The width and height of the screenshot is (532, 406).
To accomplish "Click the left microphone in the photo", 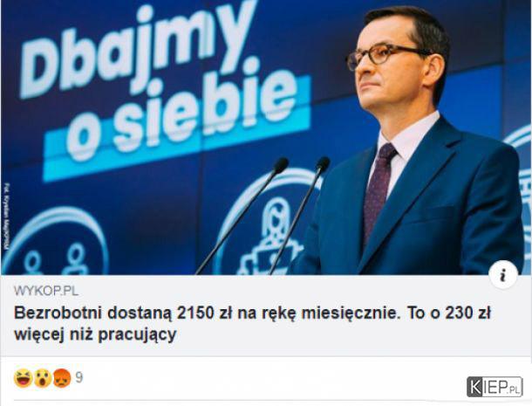I will click(242, 216).
